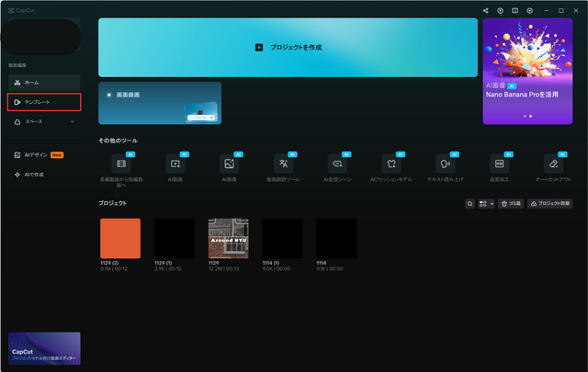Open the Around NTU project thumbnail
The image size is (588, 372).
pos(229,238)
